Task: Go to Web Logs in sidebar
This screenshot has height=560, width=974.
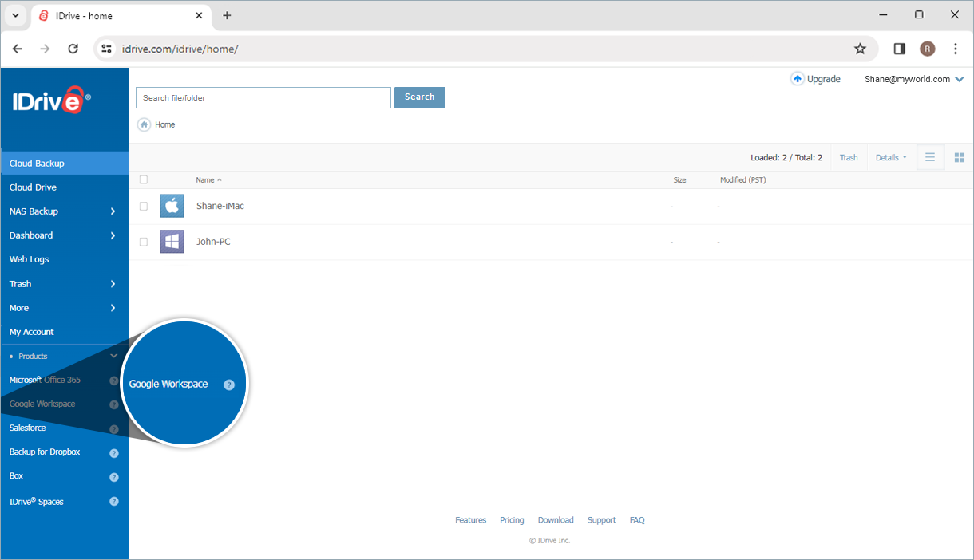Action: [30, 259]
